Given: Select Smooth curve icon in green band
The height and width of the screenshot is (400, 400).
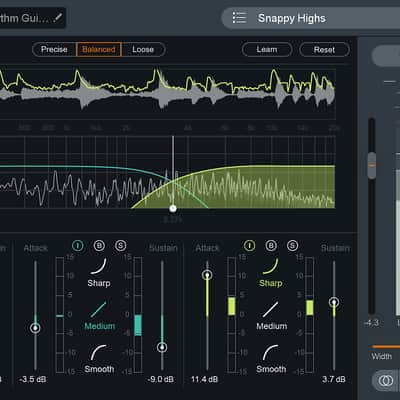Looking at the screenshot, I should point(270,352).
